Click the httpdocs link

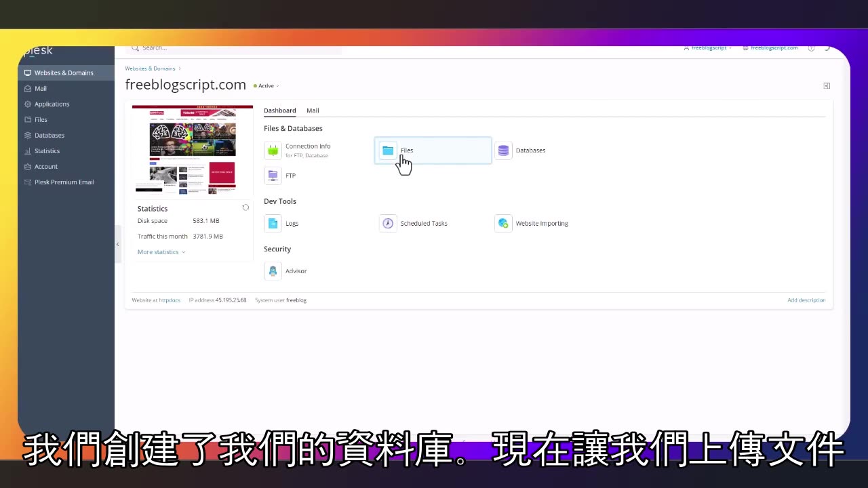[170, 300]
